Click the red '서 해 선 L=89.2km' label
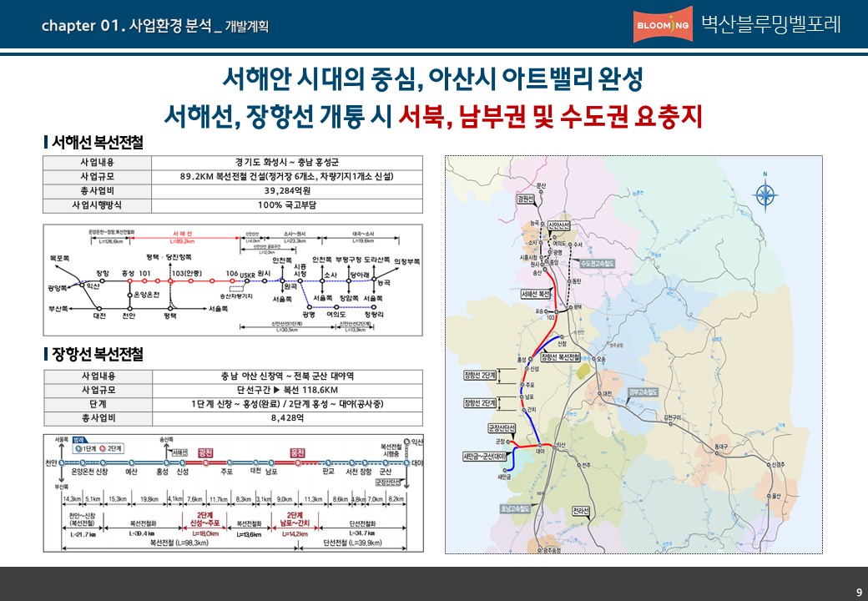Image resolution: width=868 pixels, height=601 pixels. click(183, 237)
